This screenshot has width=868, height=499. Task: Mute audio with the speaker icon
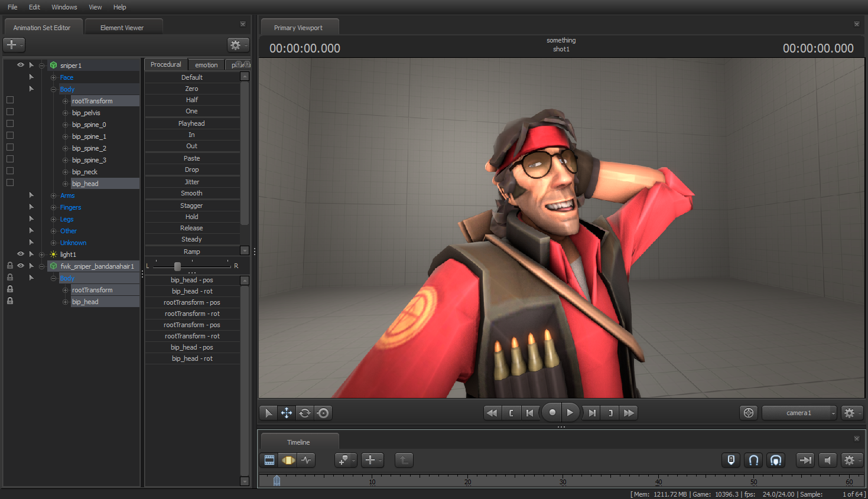(x=827, y=460)
